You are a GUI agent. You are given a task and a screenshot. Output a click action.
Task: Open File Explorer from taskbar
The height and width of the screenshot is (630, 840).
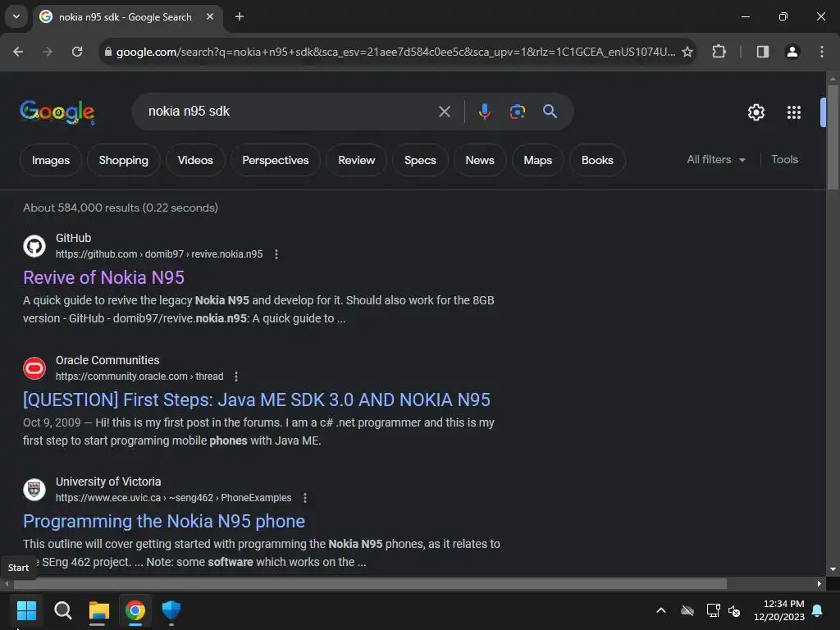pos(99,610)
